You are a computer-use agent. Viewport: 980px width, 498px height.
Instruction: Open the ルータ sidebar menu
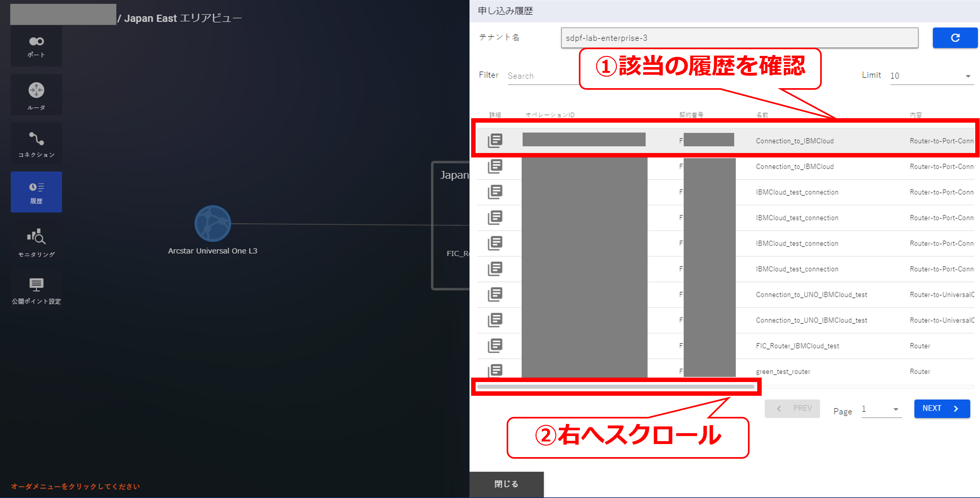click(36, 95)
